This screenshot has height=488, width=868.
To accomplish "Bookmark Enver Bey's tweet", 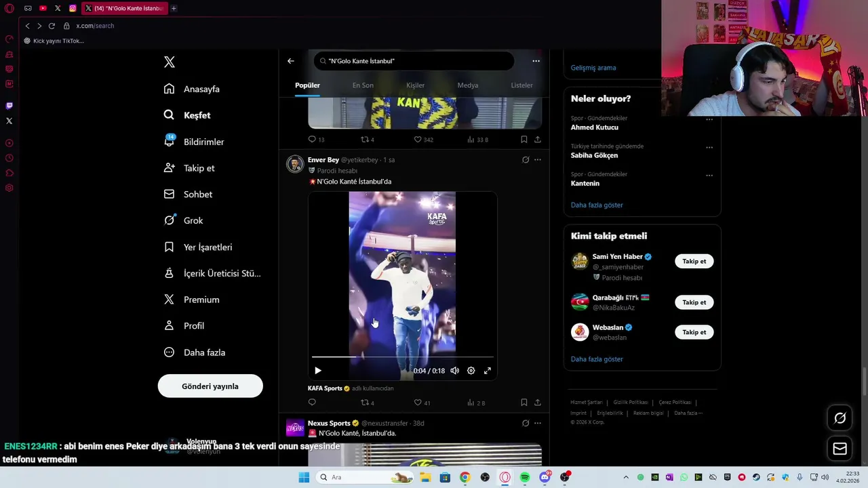I will (524, 403).
